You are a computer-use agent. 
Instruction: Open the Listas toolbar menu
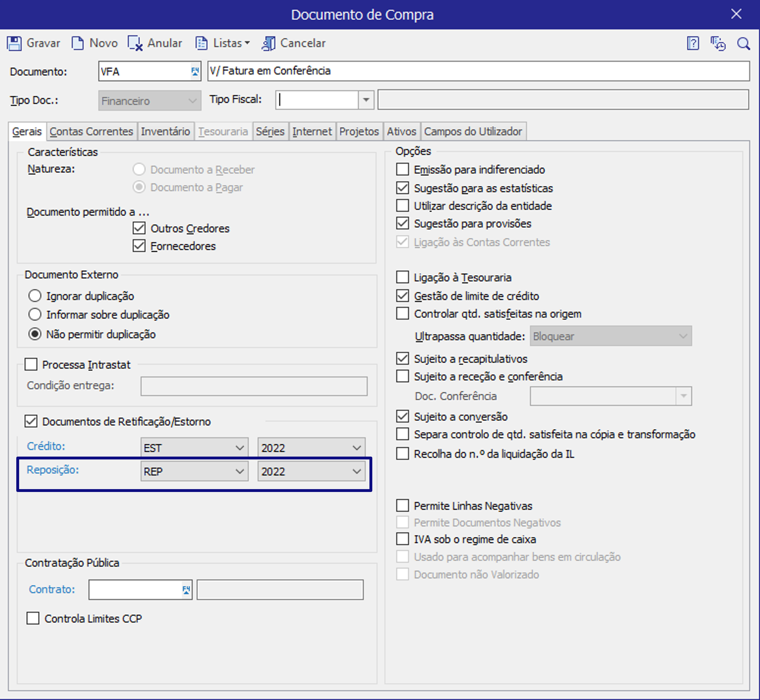(x=222, y=43)
